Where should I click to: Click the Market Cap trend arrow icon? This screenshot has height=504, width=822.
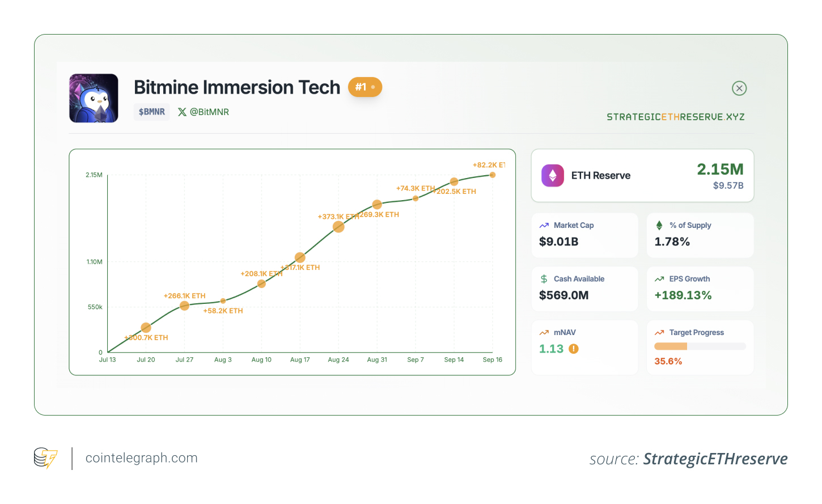pyautogui.click(x=545, y=225)
